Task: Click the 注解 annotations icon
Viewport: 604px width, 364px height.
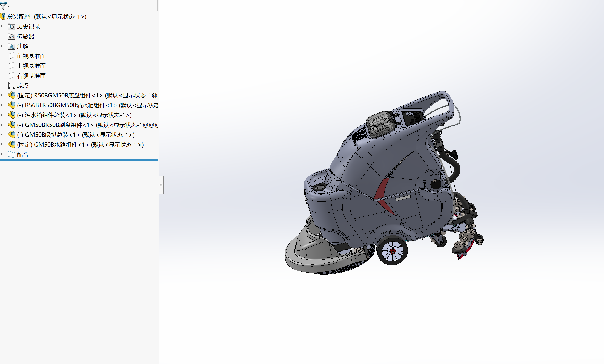Action: point(12,46)
